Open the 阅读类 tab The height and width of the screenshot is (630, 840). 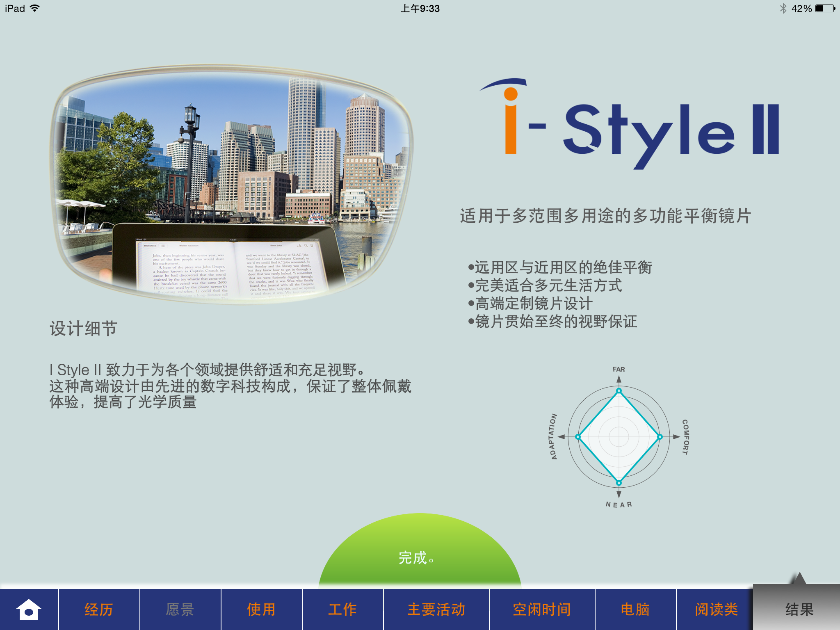coord(716,609)
